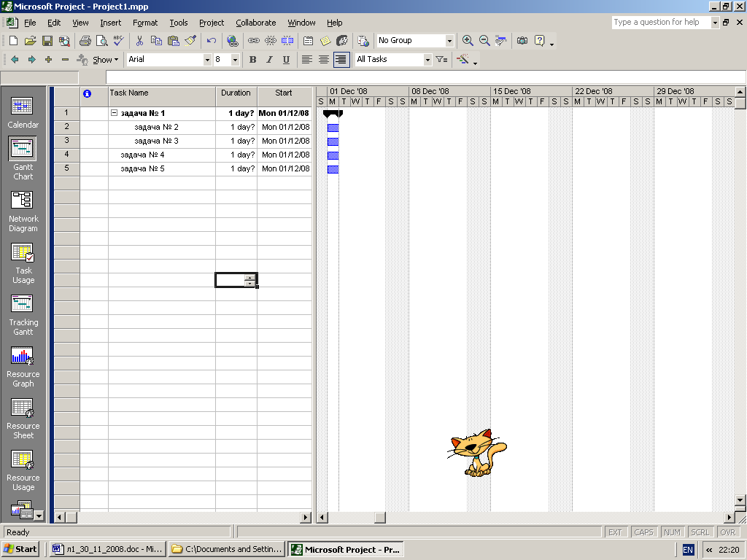Outdent task with left arrow
Image resolution: width=747 pixels, height=560 pixels.
point(15,60)
